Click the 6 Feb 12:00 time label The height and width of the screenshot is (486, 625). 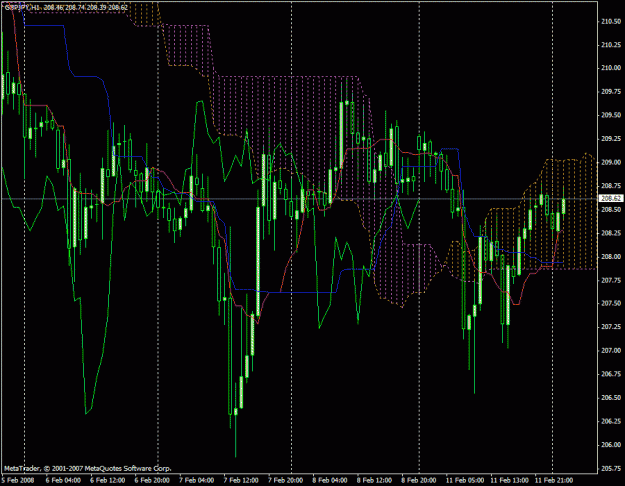[108, 480]
